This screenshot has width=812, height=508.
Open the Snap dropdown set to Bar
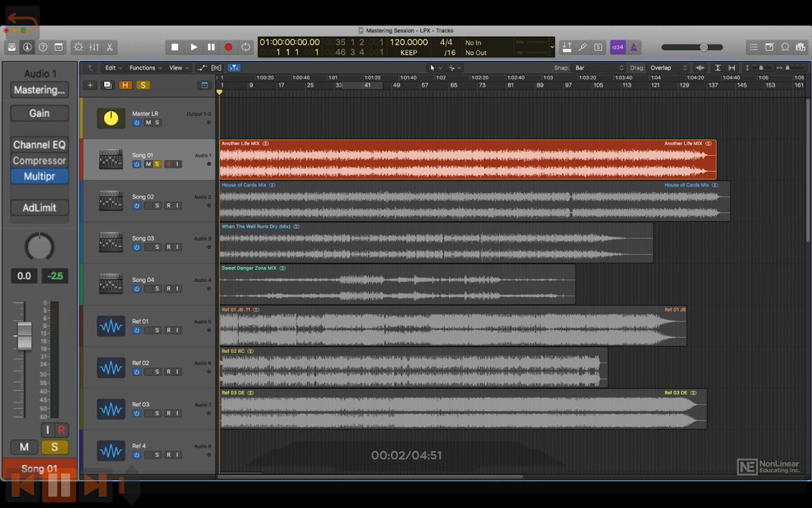tap(599, 68)
